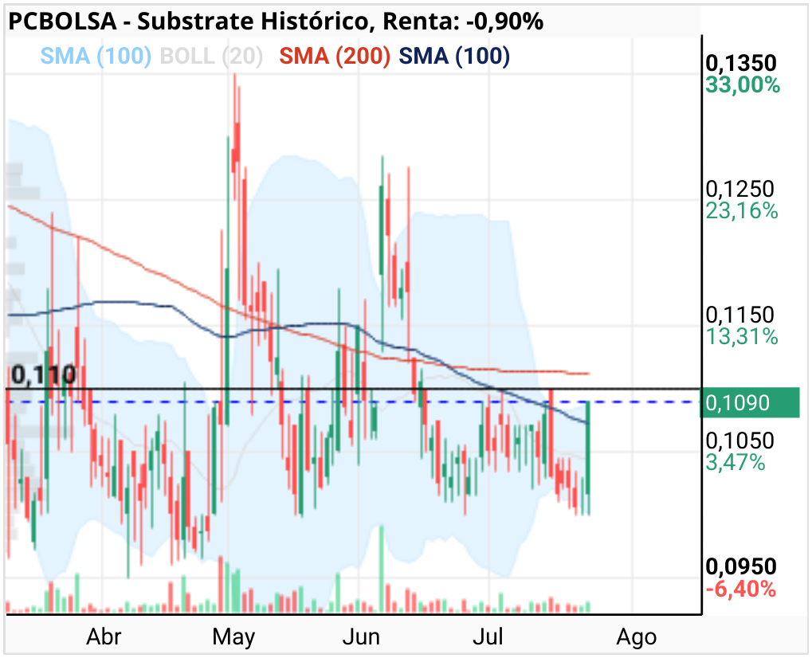Click the 23,16% axis percentage
812x658 pixels.
pyautogui.click(x=742, y=211)
